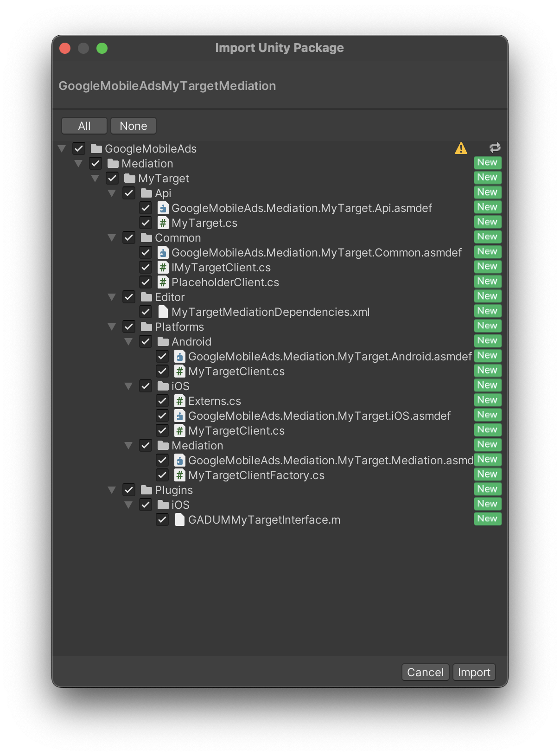Click the MyTargetMediationDependencies.xml file icon

(163, 312)
